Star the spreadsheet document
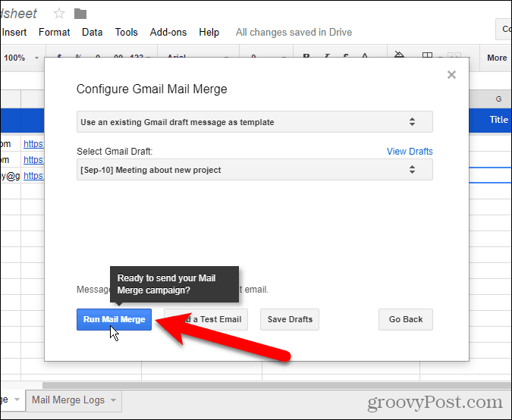 (58, 14)
